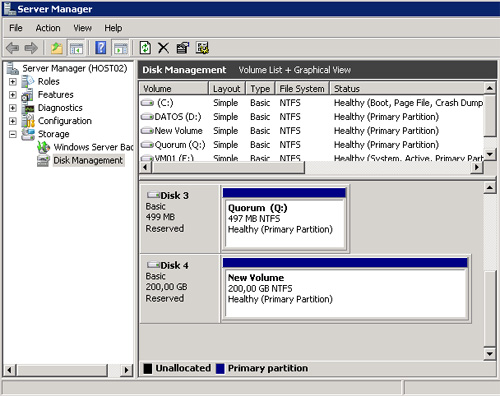Click Healthy (Boot, Page File, Crash Dump status
The image size is (500, 396).
point(408,103)
